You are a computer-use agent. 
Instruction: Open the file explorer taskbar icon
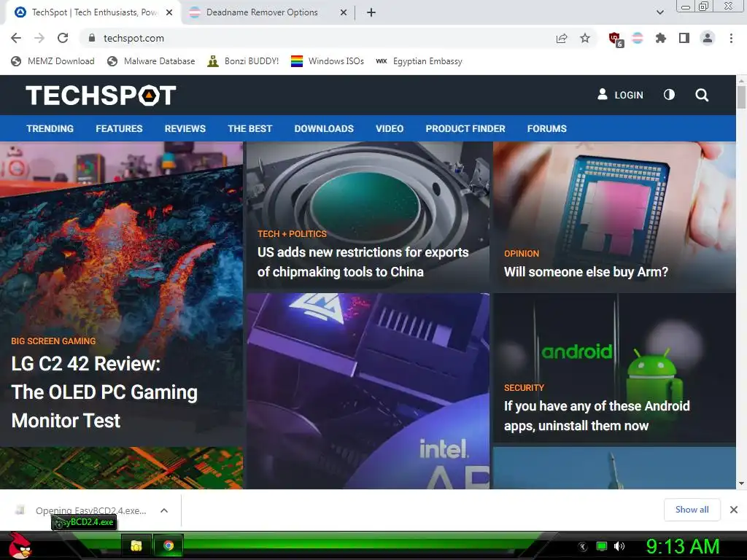pos(136,545)
